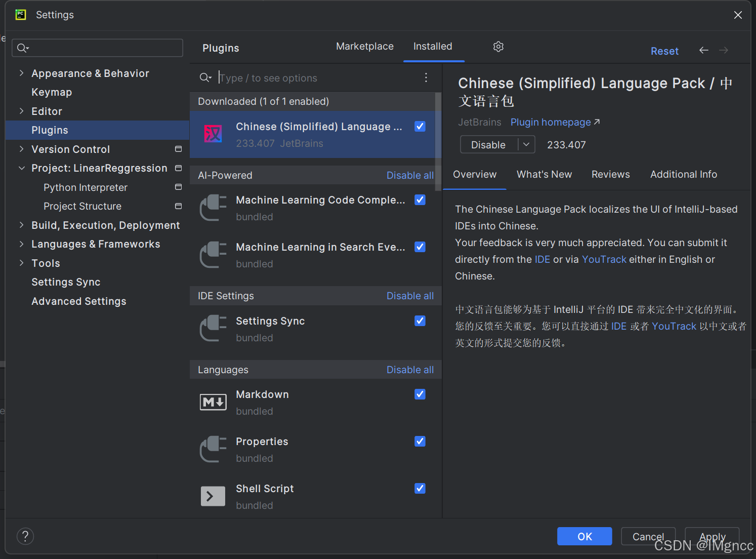
Task: Open the Plugin homepage link
Action: coord(555,122)
